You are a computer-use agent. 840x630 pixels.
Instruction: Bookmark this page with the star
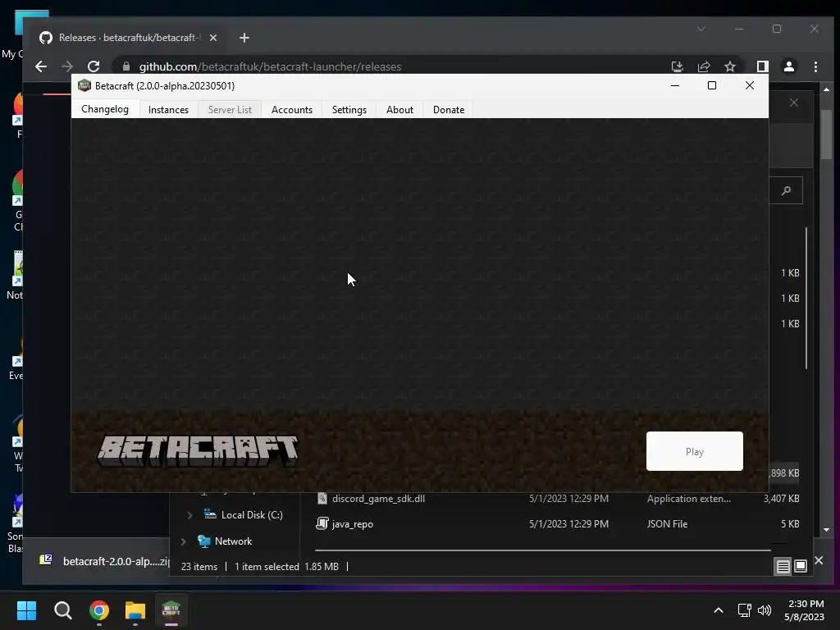pyautogui.click(x=729, y=66)
